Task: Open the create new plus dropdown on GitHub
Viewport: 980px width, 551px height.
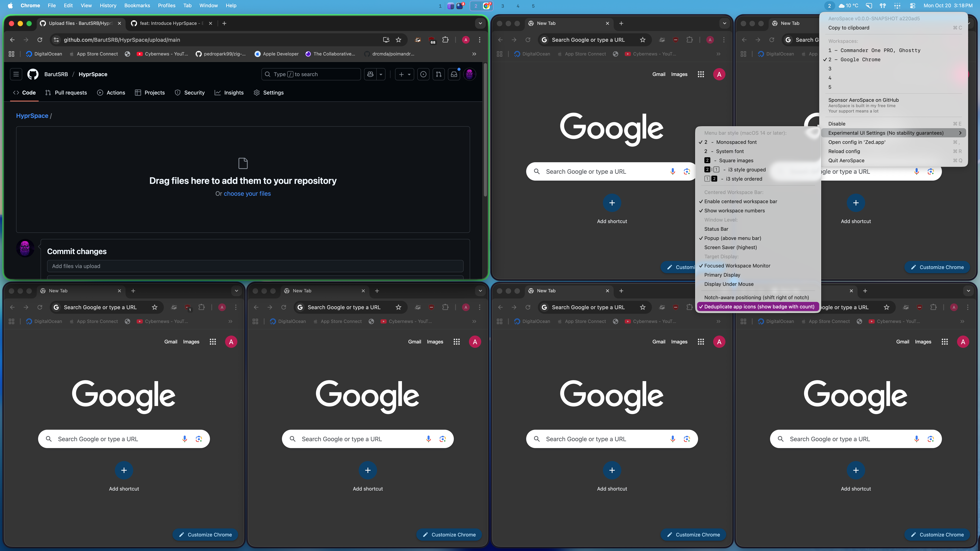Action: tap(404, 74)
